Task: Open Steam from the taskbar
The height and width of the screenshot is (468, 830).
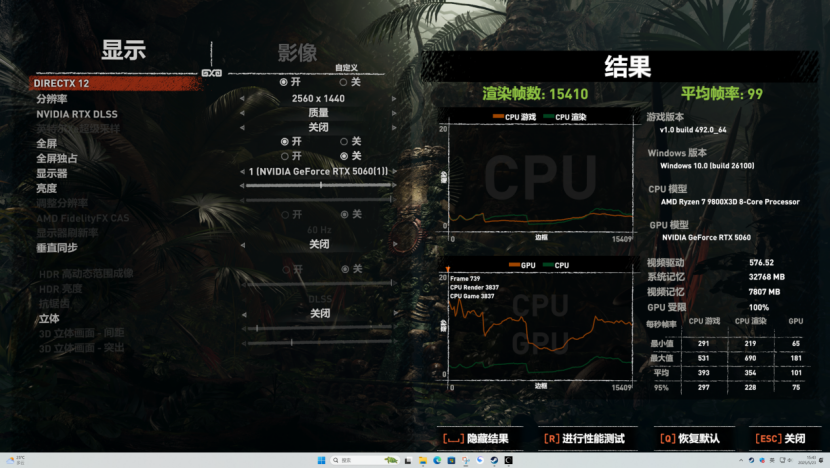Action: click(494, 461)
